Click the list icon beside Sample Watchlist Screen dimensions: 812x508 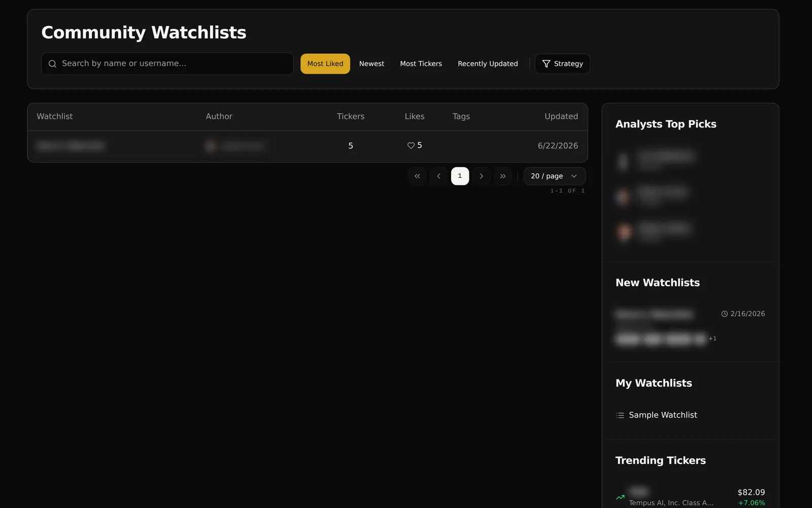click(620, 416)
